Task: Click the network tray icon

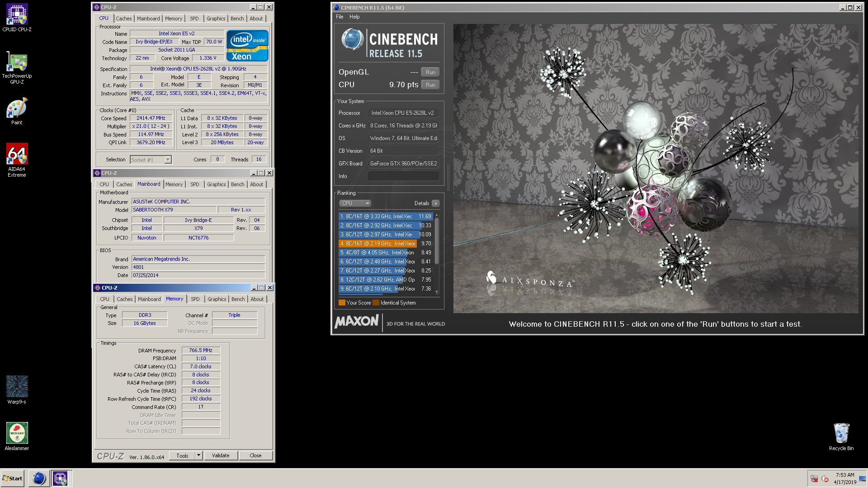Action: 814,479
